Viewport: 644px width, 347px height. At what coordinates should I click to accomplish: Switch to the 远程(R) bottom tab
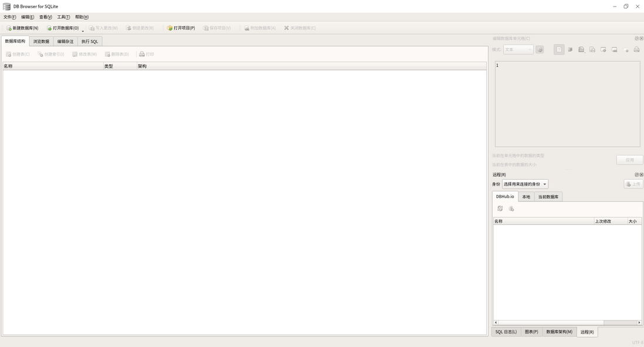pyautogui.click(x=587, y=332)
